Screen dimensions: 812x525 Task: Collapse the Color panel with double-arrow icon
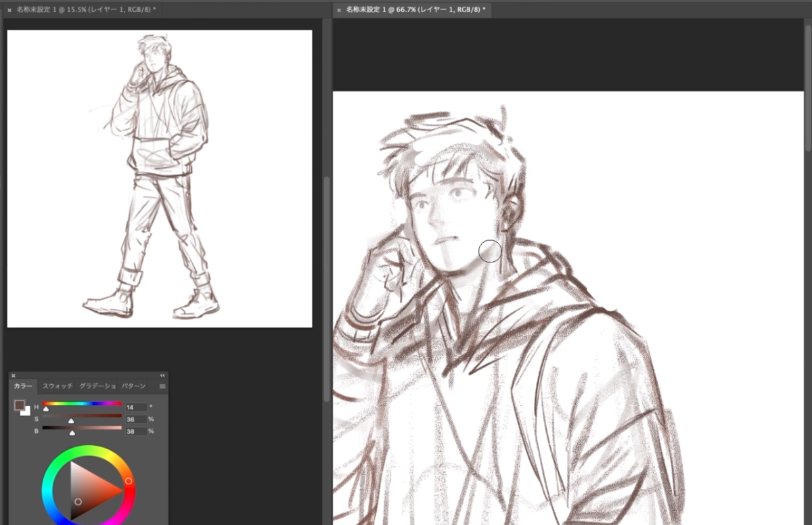[162, 375]
